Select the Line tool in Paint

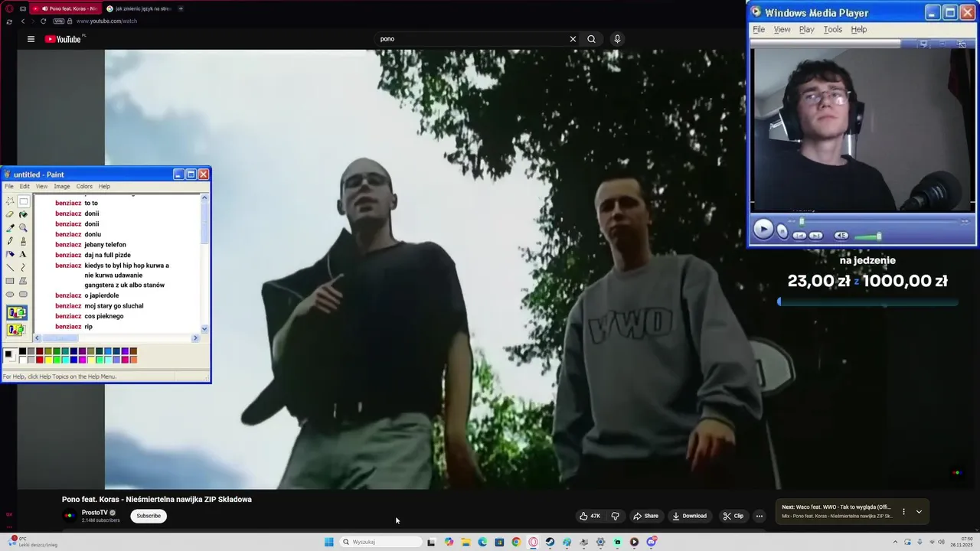point(10,267)
